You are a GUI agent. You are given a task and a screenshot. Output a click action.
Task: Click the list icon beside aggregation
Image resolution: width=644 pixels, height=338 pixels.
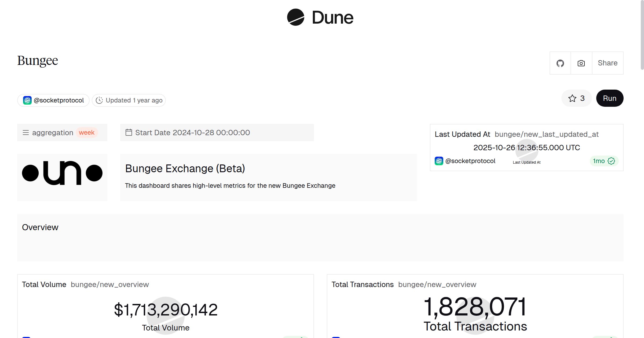tap(26, 133)
